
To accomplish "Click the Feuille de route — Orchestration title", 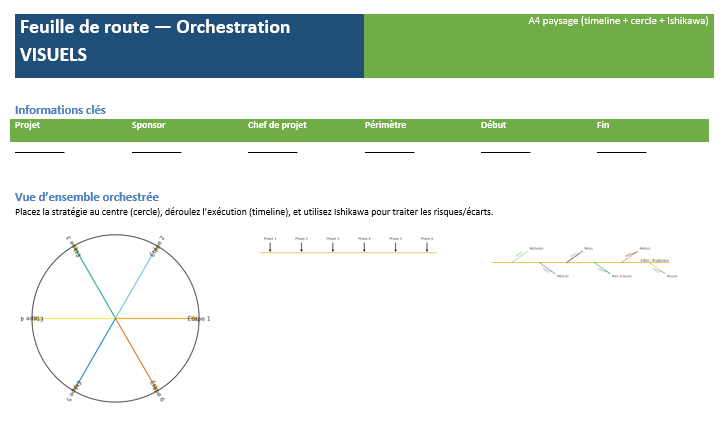I will point(155,27).
